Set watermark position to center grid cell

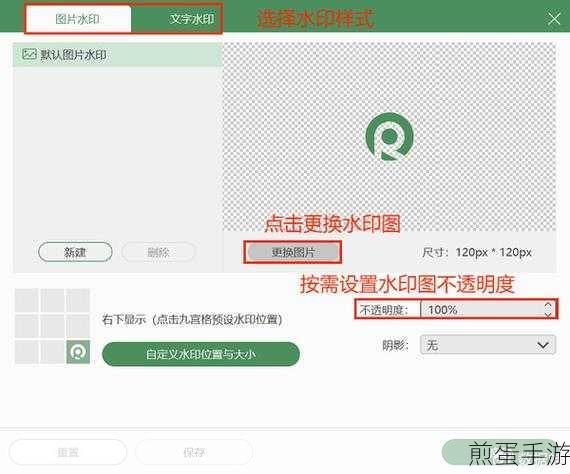(x=52, y=326)
